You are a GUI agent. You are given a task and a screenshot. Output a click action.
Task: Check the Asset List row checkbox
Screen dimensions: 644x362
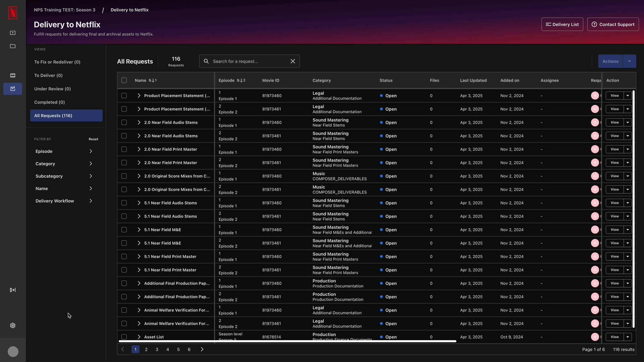(124, 337)
